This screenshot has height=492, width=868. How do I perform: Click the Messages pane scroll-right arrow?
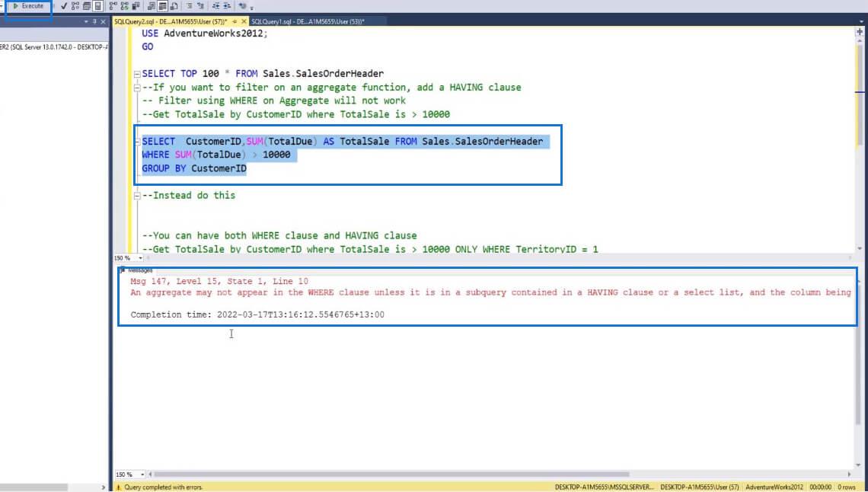coord(850,474)
